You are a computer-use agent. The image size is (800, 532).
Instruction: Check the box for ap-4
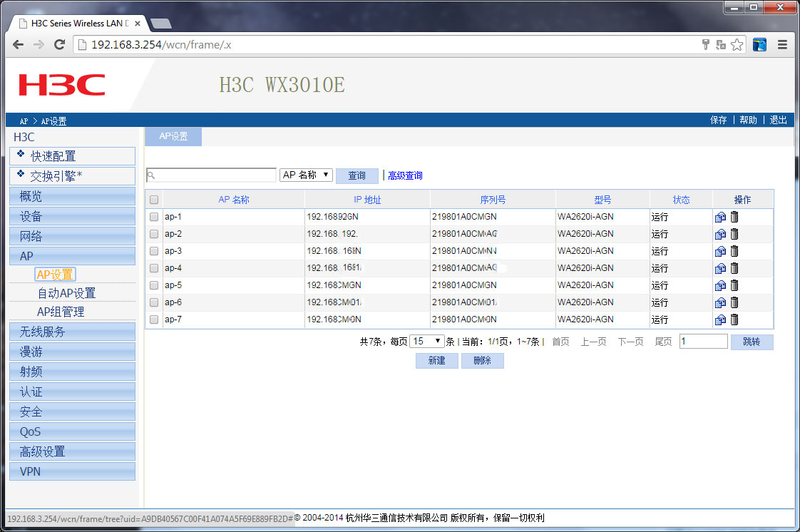coord(154,268)
